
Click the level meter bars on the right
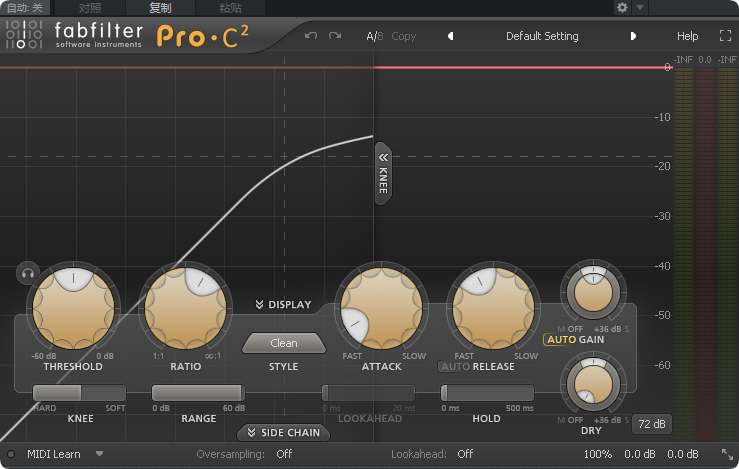[705, 255]
